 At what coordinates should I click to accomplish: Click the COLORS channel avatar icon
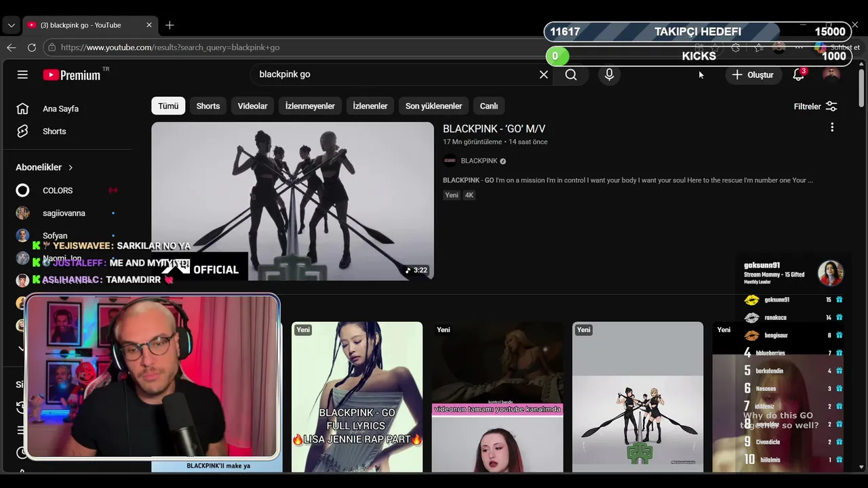22,190
